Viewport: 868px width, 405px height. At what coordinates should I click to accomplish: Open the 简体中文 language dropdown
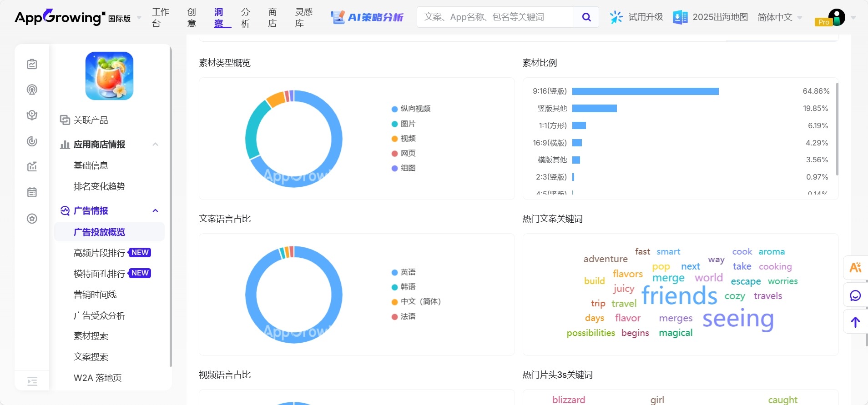click(x=779, y=17)
